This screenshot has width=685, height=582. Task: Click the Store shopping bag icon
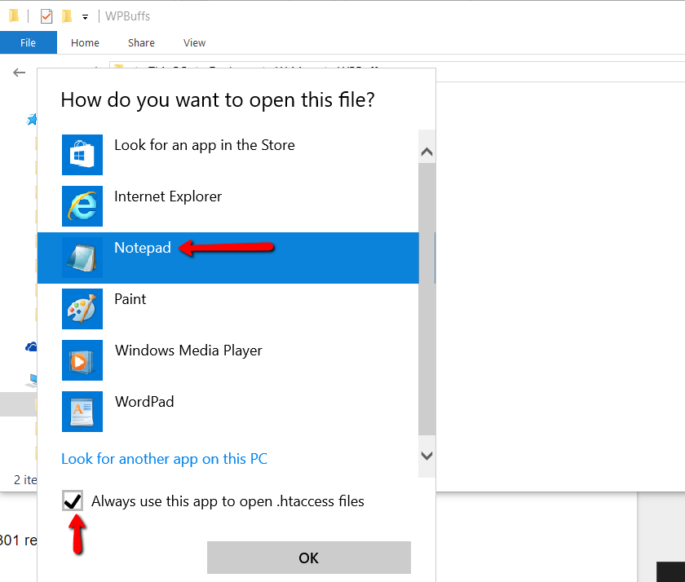pos(82,154)
